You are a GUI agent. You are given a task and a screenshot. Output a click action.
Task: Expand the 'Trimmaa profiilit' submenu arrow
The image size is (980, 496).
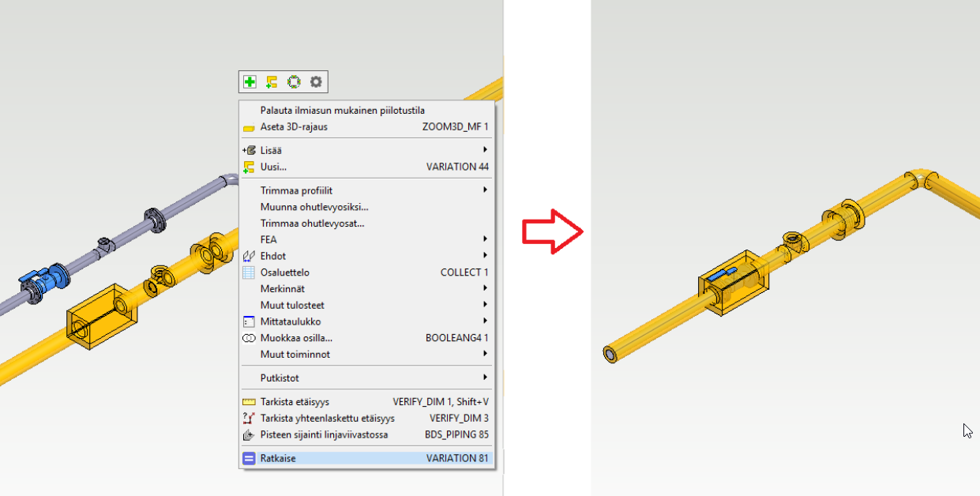pos(486,190)
